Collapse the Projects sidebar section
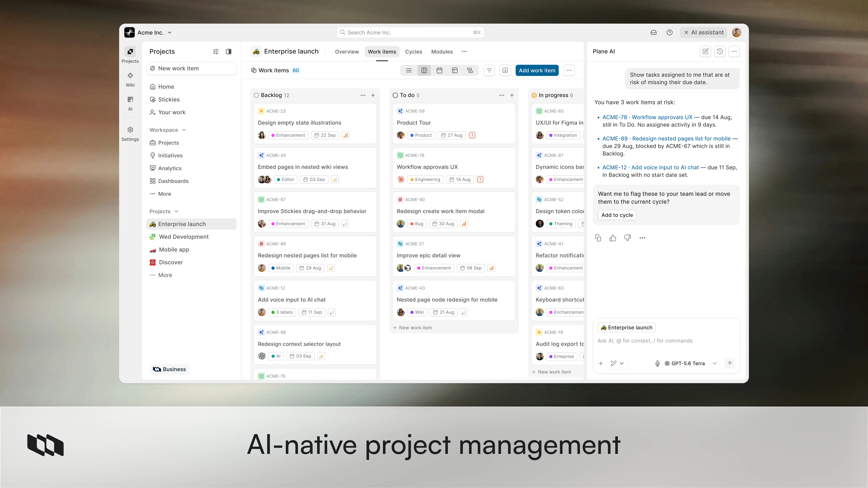The width and height of the screenshot is (868, 488). click(x=164, y=211)
